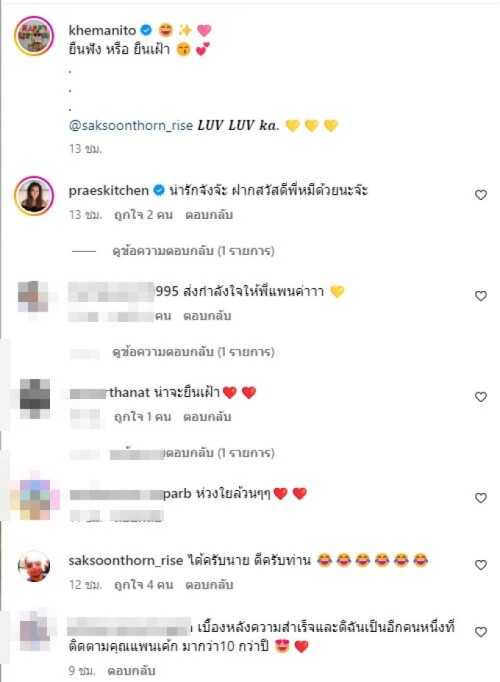Like the comment ending in 995
This screenshot has height=682, width=500.
coord(480,296)
